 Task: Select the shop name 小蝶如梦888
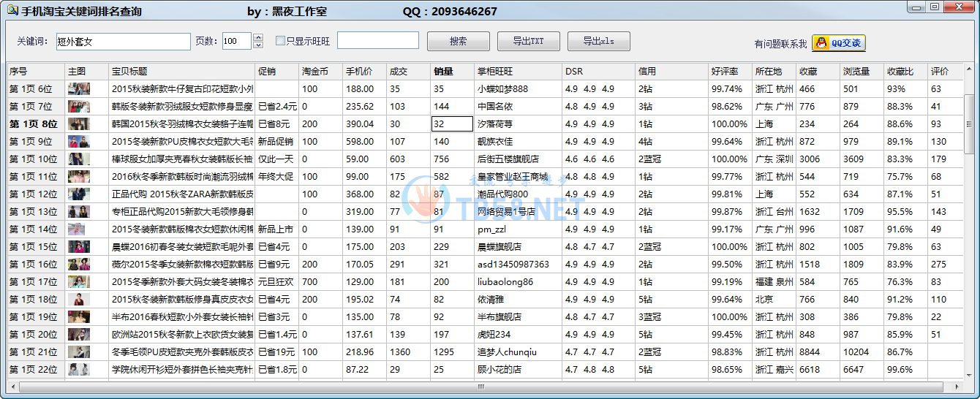(x=502, y=89)
